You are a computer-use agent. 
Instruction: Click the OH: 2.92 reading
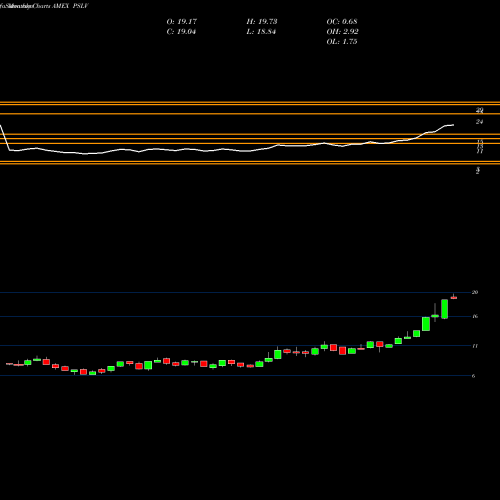pos(342,32)
